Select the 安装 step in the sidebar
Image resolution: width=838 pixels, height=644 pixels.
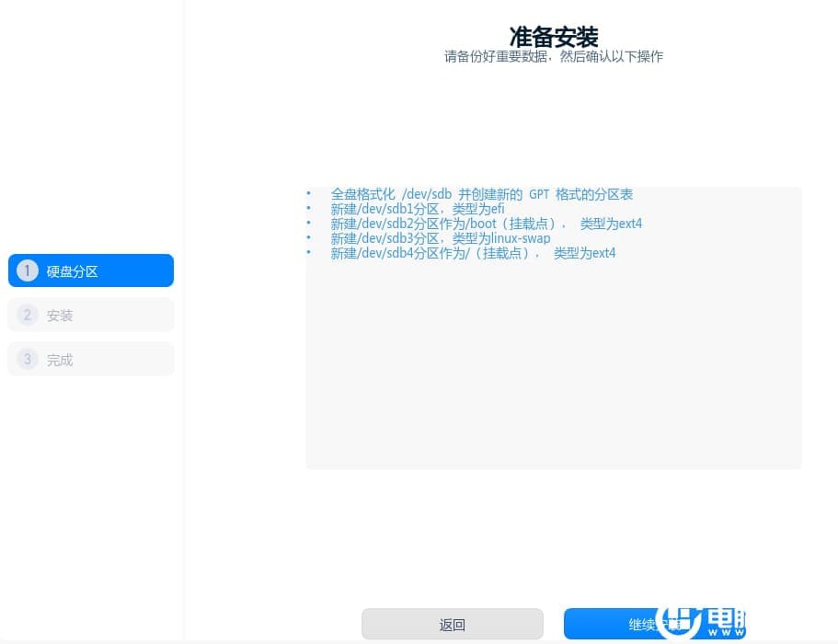(91, 315)
